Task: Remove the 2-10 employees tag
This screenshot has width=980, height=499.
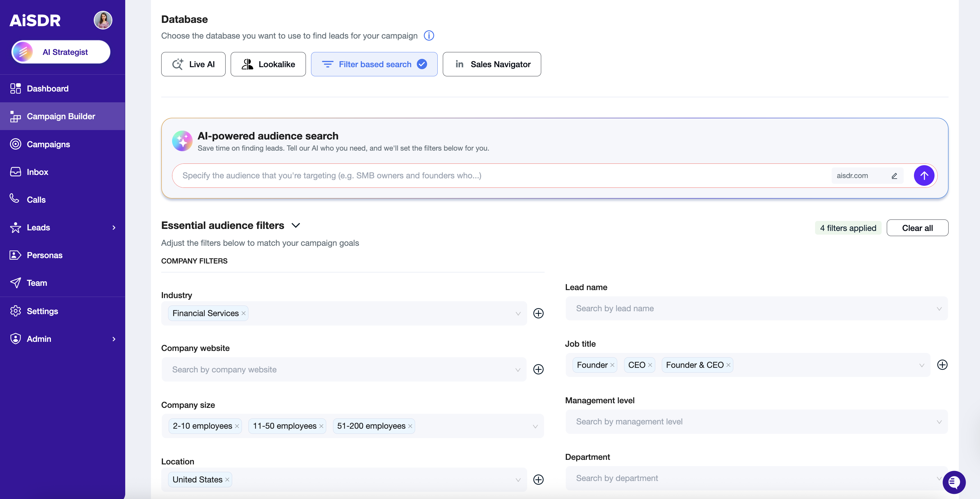Action: coord(237,426)
